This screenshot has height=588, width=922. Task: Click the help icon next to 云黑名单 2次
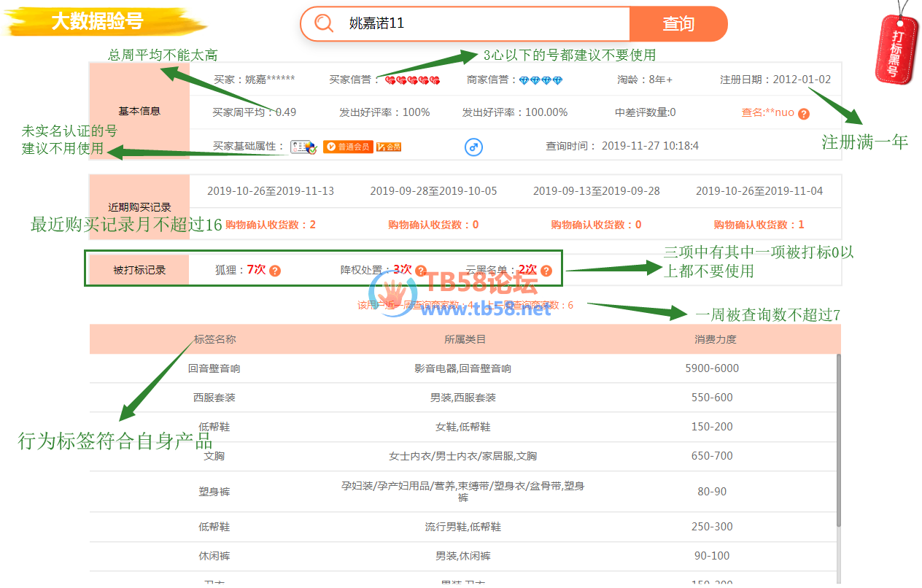coord(546,271)
